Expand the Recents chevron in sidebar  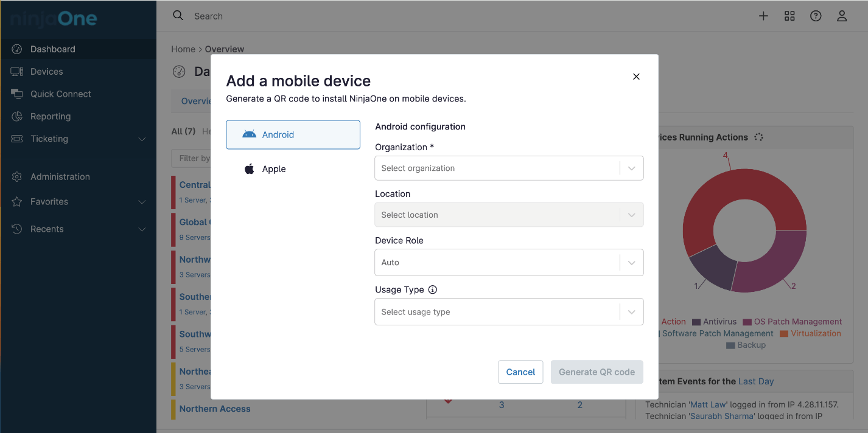coord(142,229)
